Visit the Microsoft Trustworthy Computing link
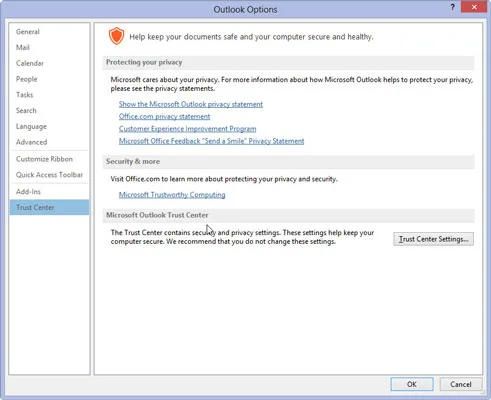 point(172,195)
